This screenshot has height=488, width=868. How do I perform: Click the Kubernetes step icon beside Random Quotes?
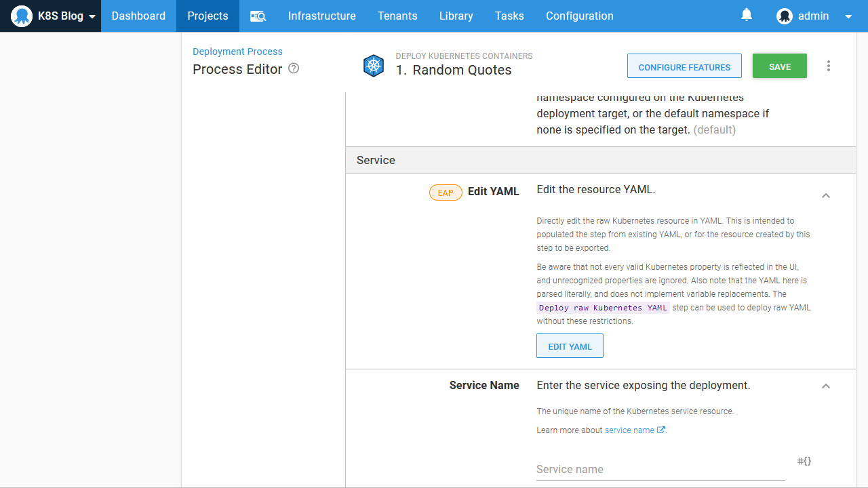tap(374, 66)
